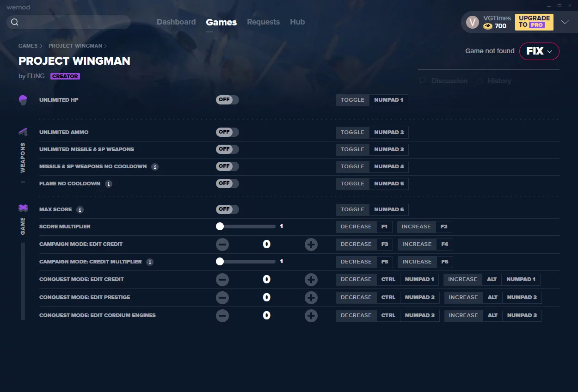Screen dimensions: 578x392
Task: Click the Conquest Mode: Edit Credit value field
Action: pyautogui.click(x=267, y=280)
